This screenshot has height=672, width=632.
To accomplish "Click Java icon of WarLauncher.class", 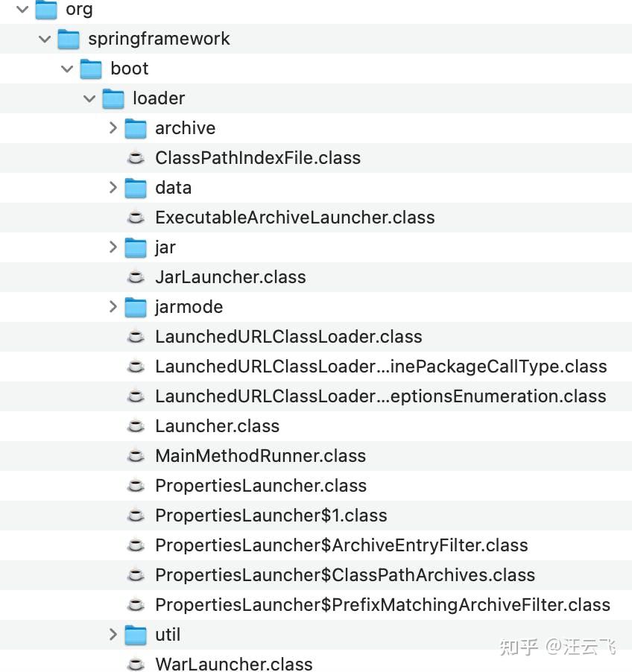I will (x=136, y=665).
